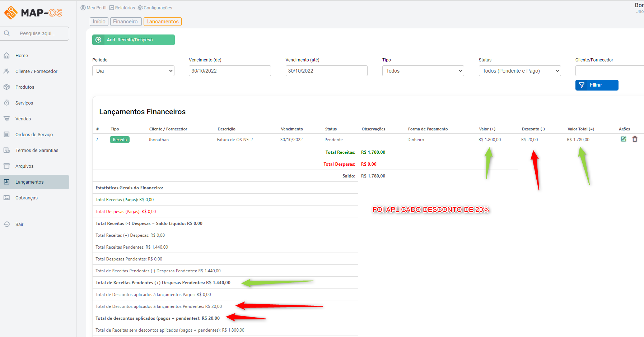This screenshot has width=644, height=337.
Task: Go to the Início breadcrumb tab
Action: [x=99, y=22]
